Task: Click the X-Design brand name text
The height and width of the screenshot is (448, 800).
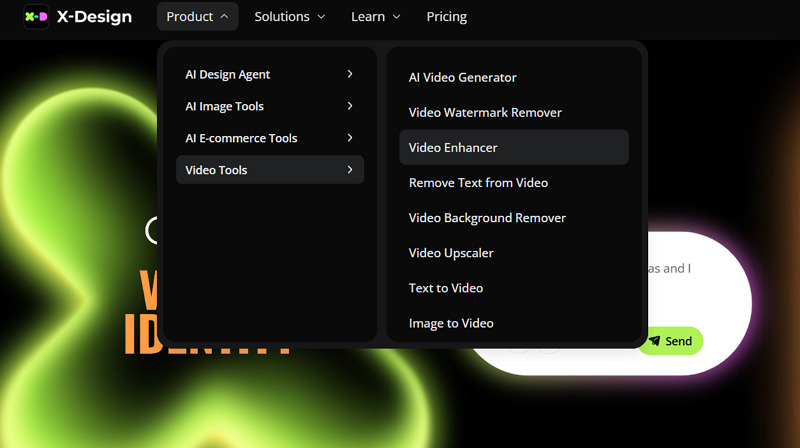Action: tap(94, 16)
